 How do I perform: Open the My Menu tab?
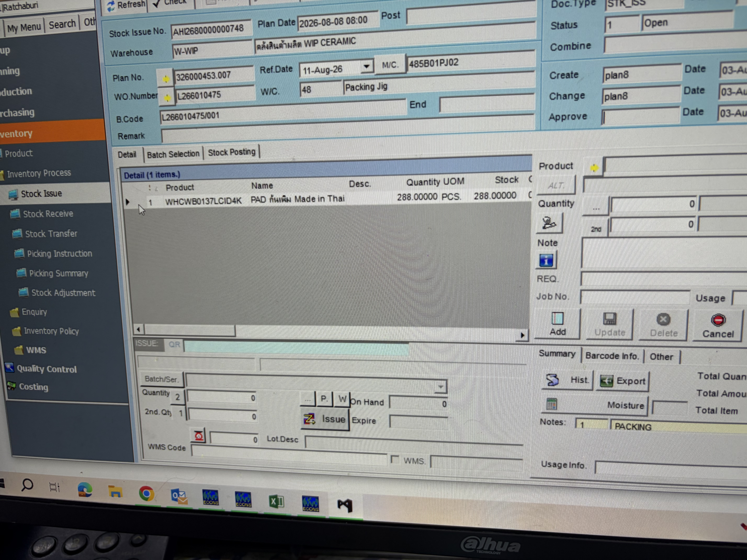pos(24,27)
